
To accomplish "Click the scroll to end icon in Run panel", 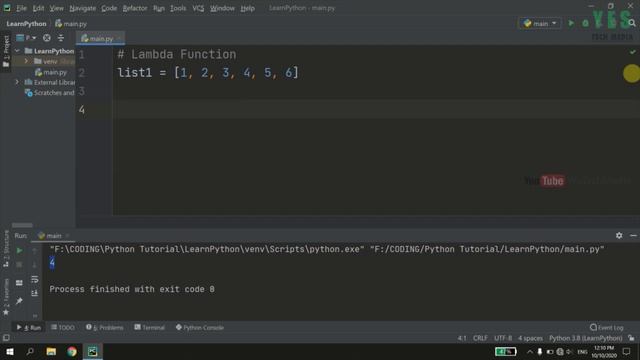I will pos(35,293).
